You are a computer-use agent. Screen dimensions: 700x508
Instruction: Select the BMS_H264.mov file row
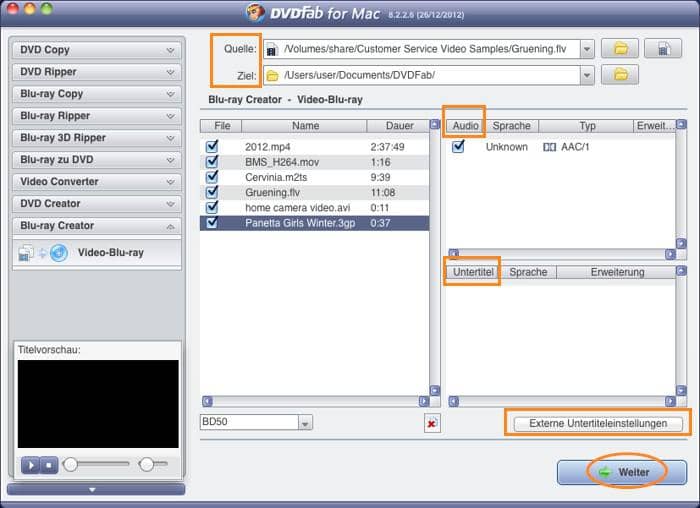[x=314, y=162]
